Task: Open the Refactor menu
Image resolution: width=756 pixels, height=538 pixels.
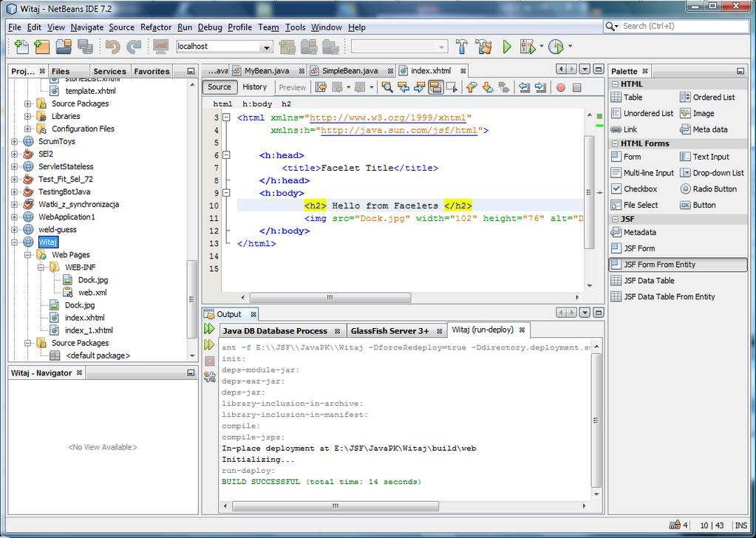Action: point(156,27)
